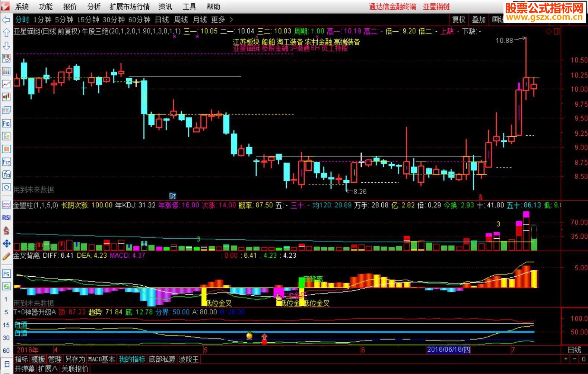The image size is (588, 374).
Task: Switch to 15分钟 chart in top bar
Action: point(88,20)
